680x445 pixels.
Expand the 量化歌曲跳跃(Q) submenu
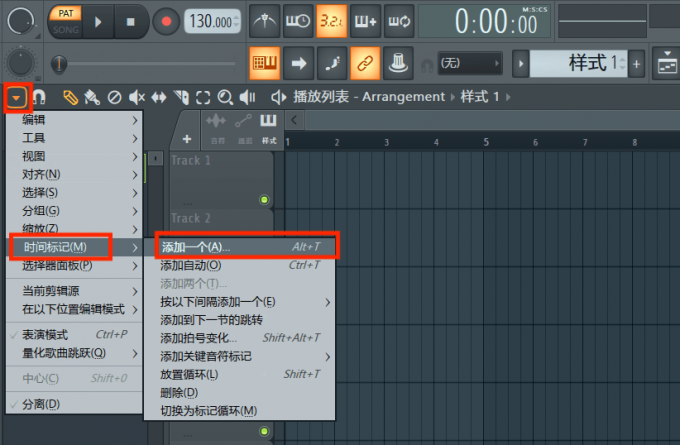[x=75, y=353]
